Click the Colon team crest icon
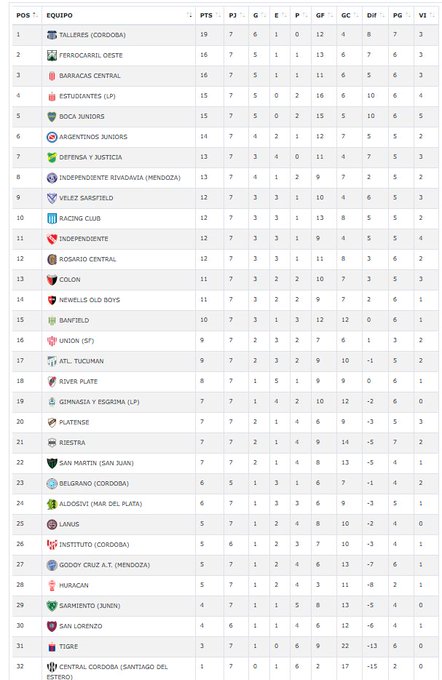The width and height of the screenshot is (442, 680). click(52, 280)
